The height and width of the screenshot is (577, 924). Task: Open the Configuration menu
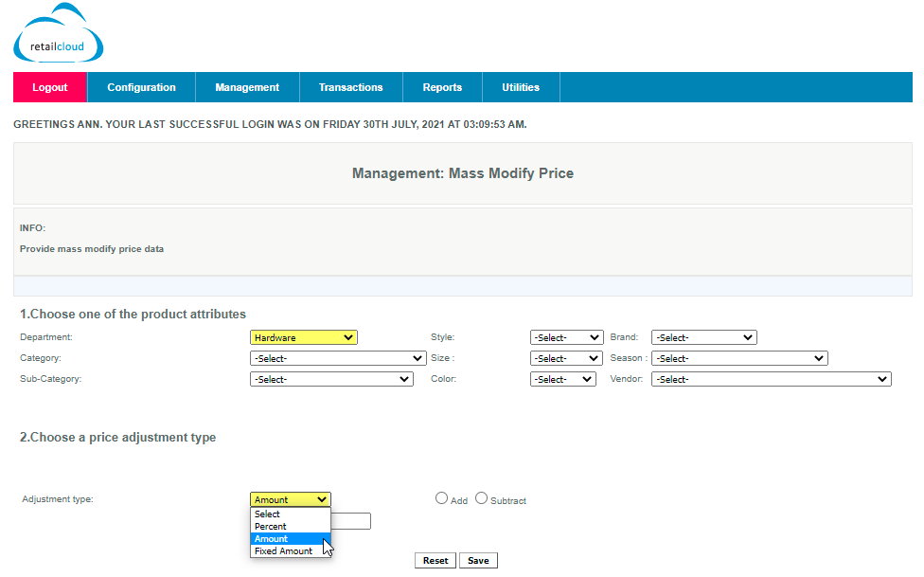point(141,87)
